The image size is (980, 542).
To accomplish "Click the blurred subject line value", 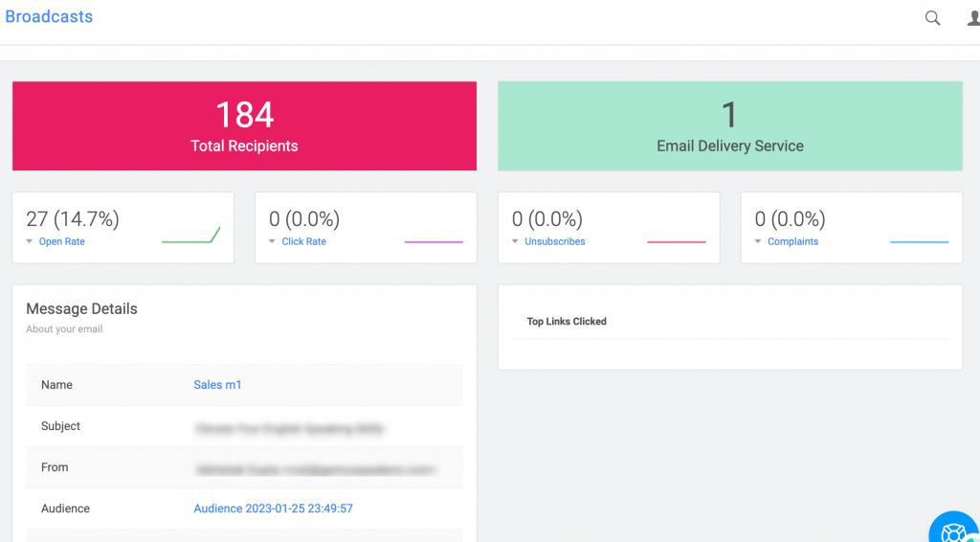I will coord(289,429).
